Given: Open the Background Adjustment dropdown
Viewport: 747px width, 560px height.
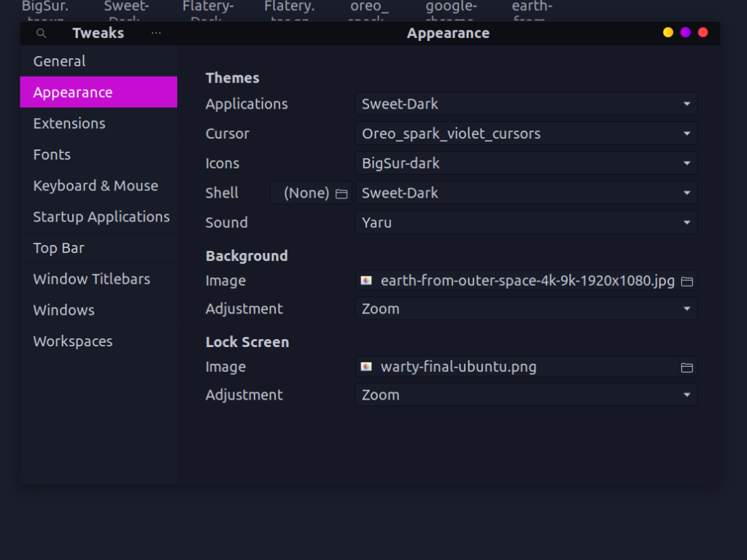Looking at the screenshot, I should 527,308.
